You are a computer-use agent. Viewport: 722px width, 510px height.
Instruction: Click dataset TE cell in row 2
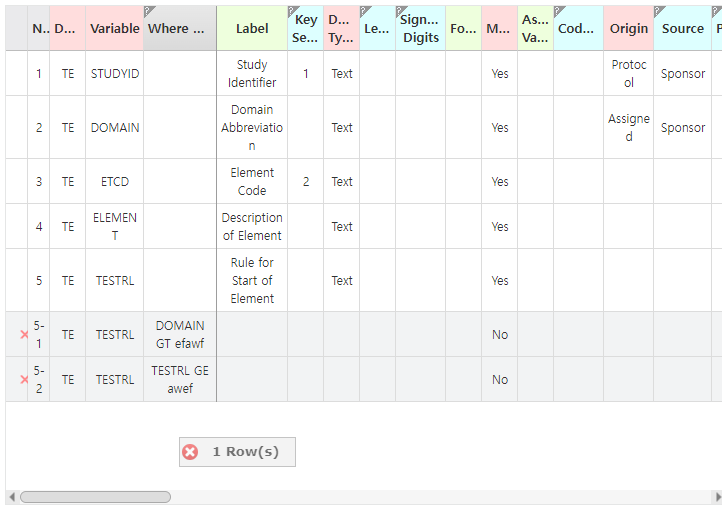pyautogui.click(x=68, y=128)
